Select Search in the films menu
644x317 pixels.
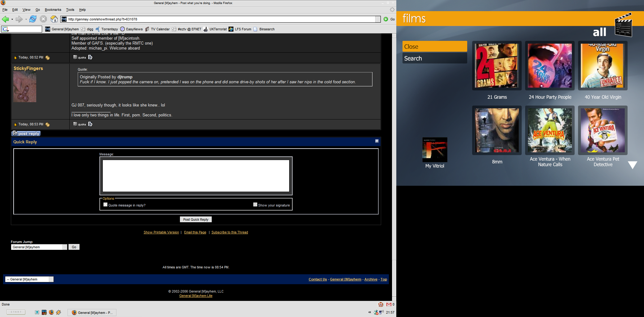(x=435, y=58)
